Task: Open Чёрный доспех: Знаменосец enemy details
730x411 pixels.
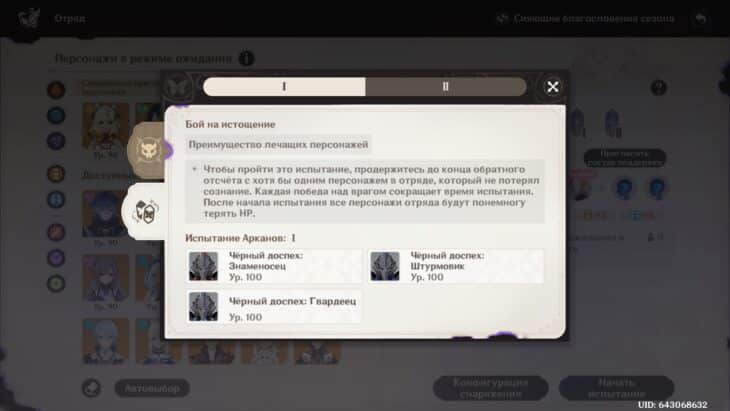Action: pos(274,266)
